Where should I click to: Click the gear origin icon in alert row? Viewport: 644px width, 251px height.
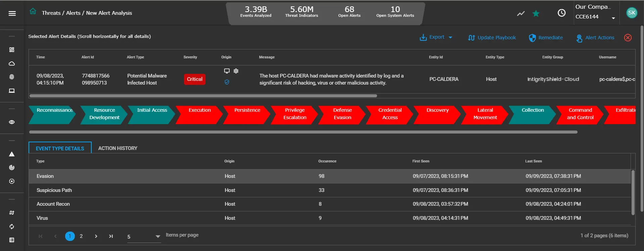pos(236,71)
